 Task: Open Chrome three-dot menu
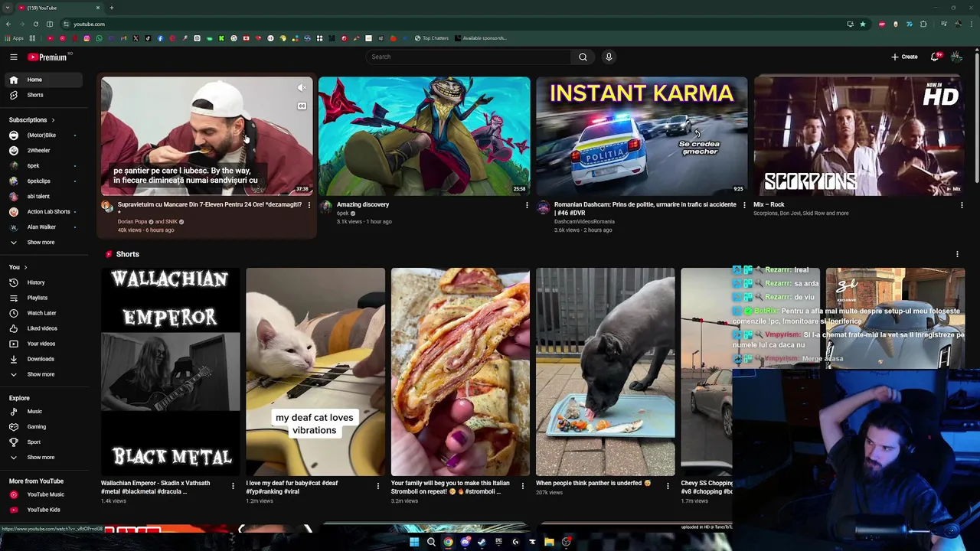(972, 24)
